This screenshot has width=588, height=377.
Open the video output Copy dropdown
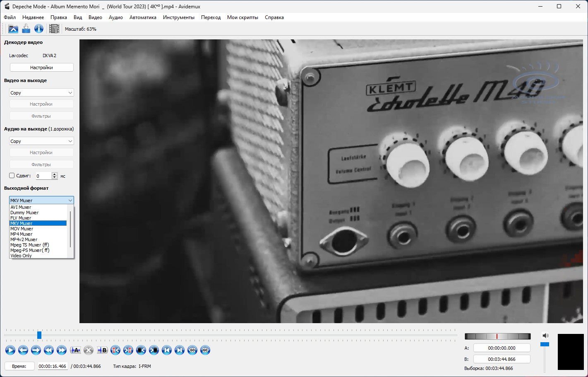pyautogui.click(x=41, y=93)
